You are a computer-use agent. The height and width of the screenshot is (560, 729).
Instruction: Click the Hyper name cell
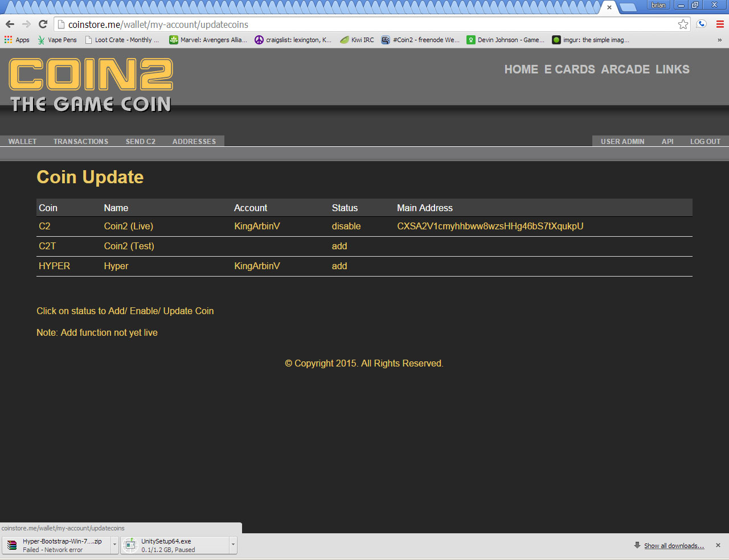click(x=116, y=266)
